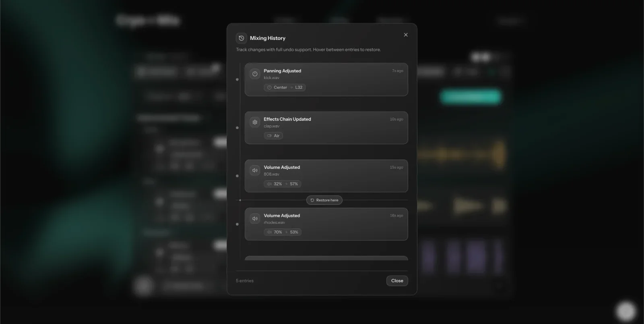Select the 32% to 57% volume chip

click(283, 184)
